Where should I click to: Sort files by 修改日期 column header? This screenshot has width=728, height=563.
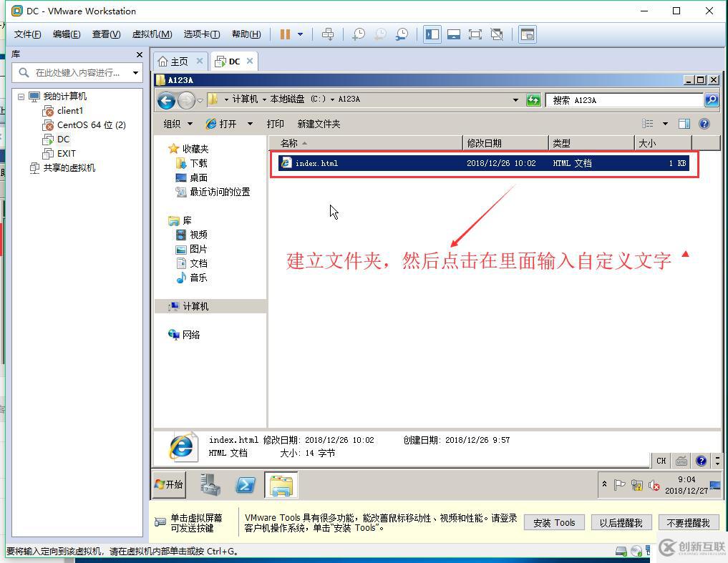(505, 143)
